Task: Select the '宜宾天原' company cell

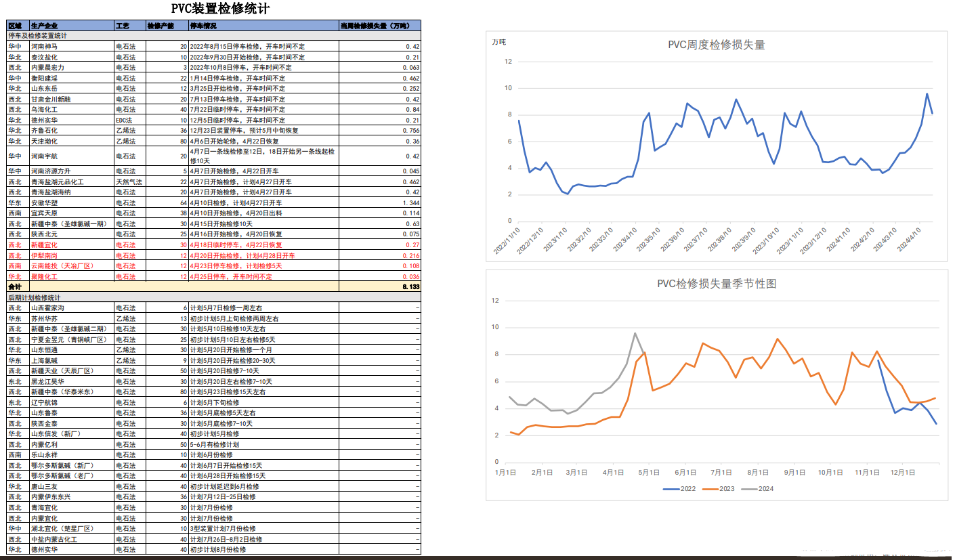Action: click(x=72, y=213)
